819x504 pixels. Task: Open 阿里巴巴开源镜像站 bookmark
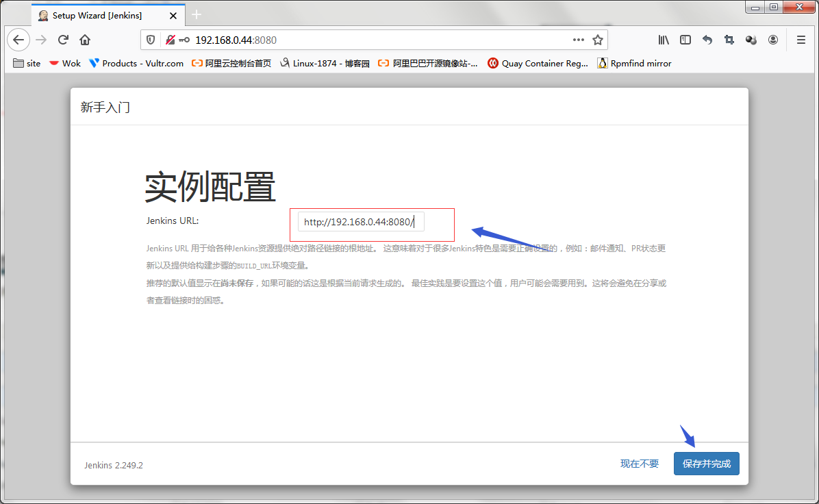click(x=427, y=63)
